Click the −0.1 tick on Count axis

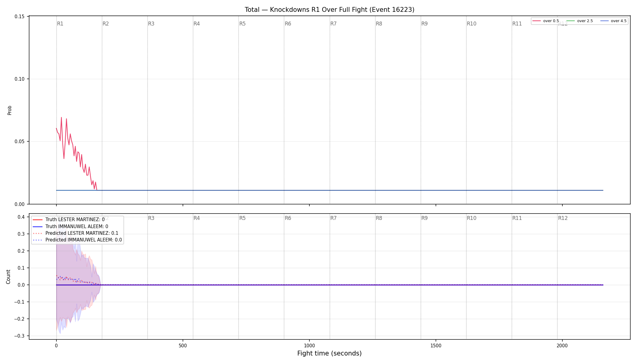click(19, 302)
